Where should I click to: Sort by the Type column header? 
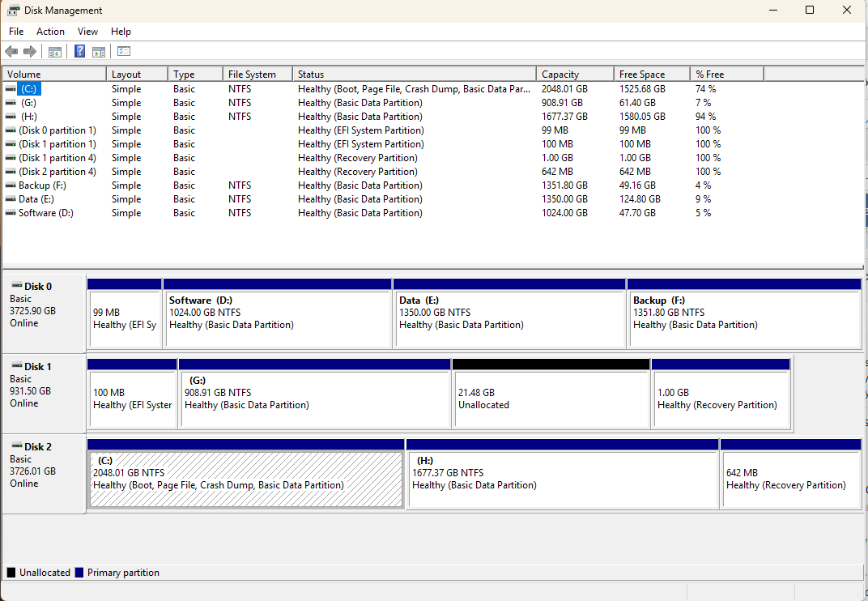click(195, 75)
